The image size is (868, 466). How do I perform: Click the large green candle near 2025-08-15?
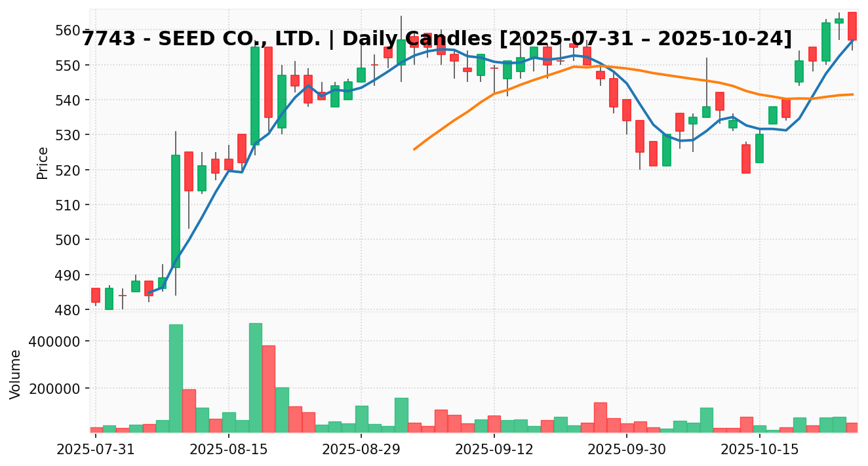255,96
